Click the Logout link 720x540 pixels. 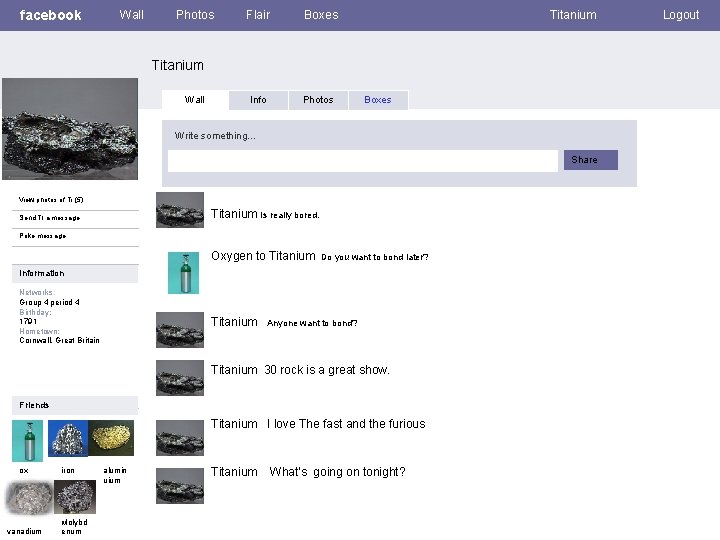coord(681,15)
